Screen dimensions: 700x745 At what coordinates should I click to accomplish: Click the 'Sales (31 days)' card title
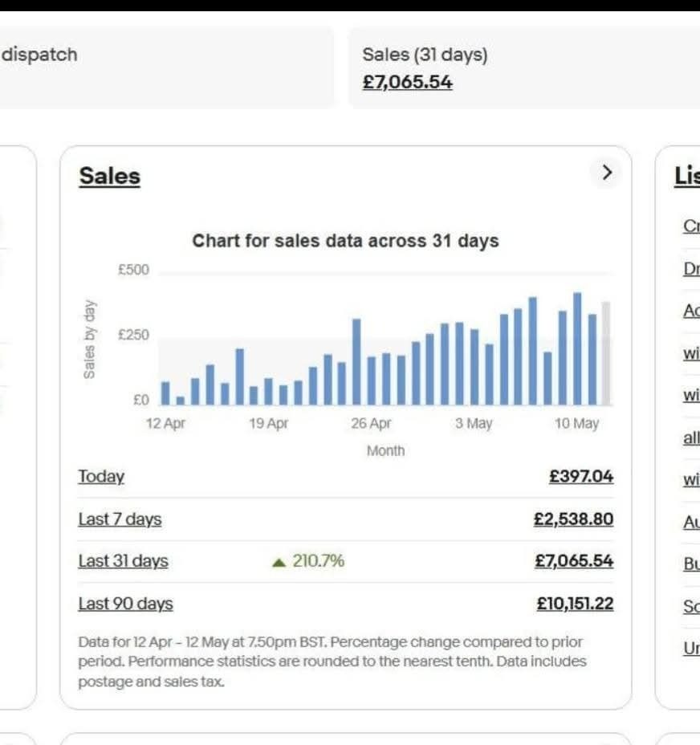click(425, 55)
